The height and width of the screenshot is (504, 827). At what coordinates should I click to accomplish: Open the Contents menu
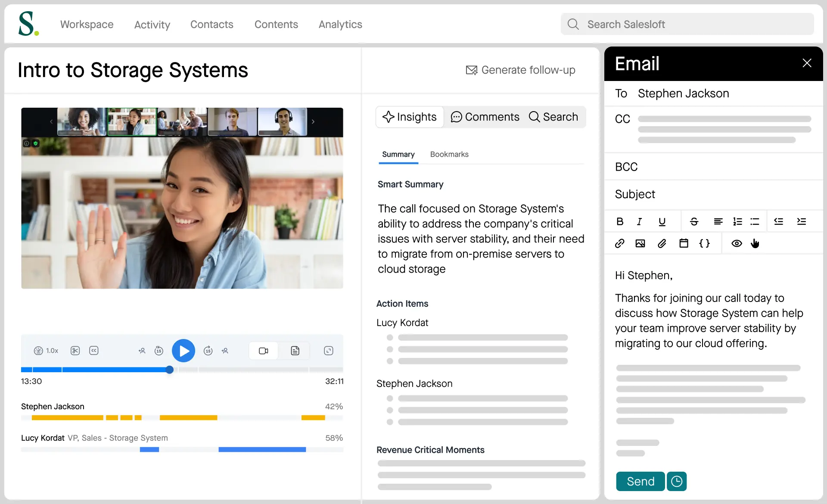click(x=276, y=25)
